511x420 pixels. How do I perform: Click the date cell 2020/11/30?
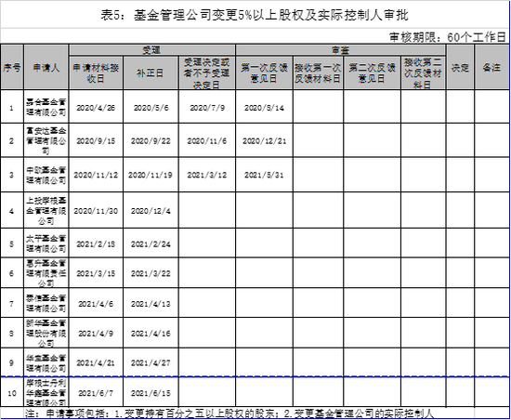(96, 211)
